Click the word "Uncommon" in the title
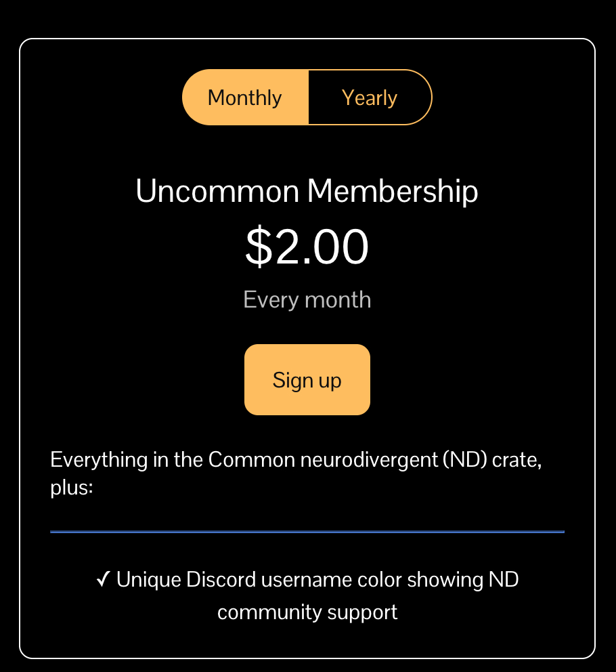616x672 pixels. tap(217, 192)
